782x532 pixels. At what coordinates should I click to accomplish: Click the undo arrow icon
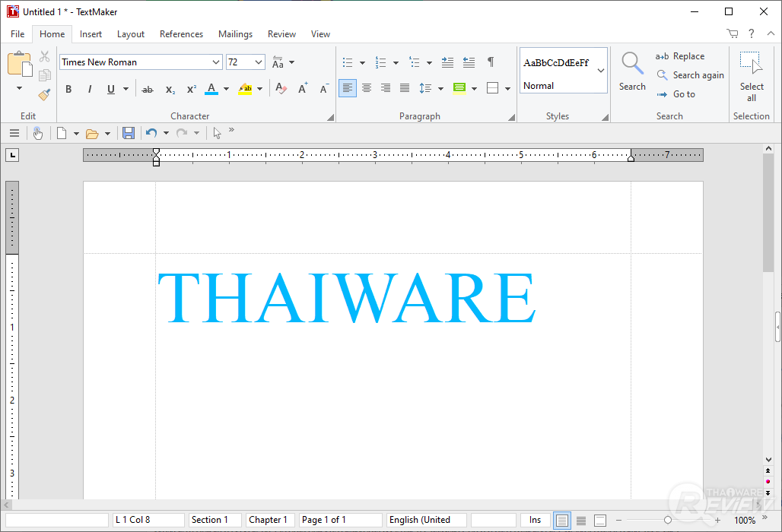[151, 132]
